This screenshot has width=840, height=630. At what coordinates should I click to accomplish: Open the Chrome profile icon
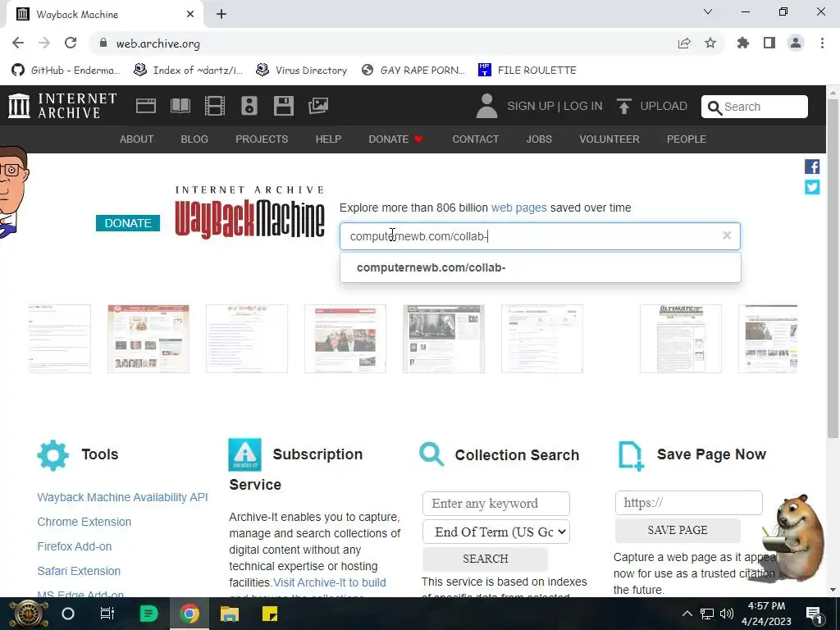click(x=796, y=43)
